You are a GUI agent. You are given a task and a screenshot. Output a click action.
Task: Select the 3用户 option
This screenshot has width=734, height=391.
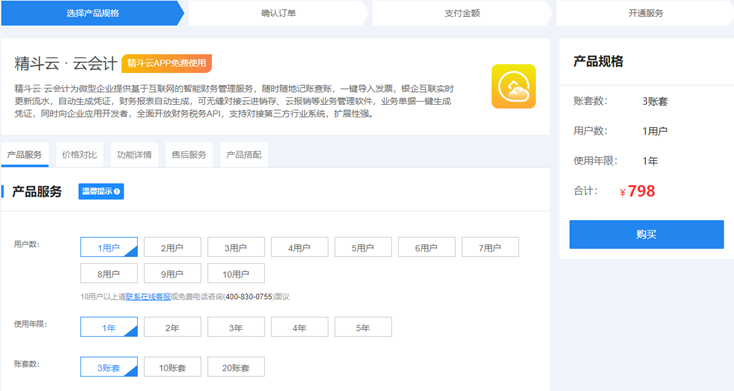click(236, 247)
